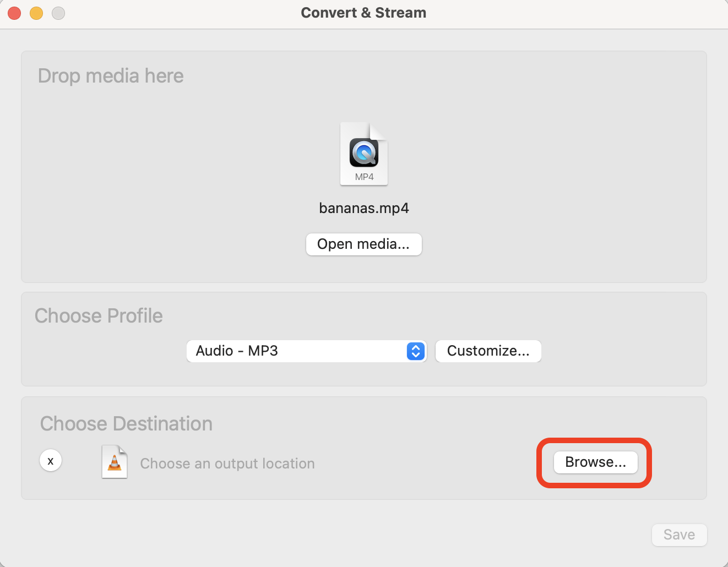The height and width of the screenshot is (567, 728).
Task: Click the bananas.mp4 filename label
Action: [x=363, y=208]
